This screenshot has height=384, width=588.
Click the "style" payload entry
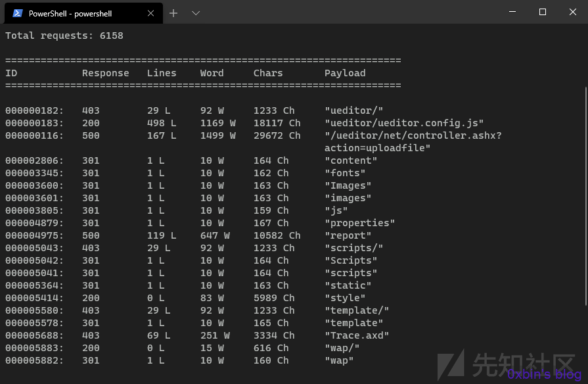coord(345,298)
